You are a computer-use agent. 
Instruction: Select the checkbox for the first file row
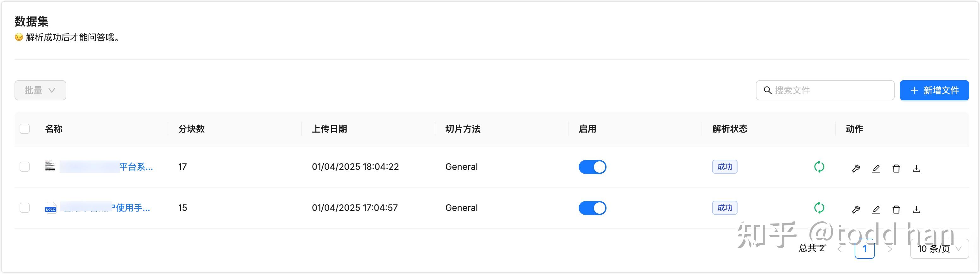(x=25, y=167)
